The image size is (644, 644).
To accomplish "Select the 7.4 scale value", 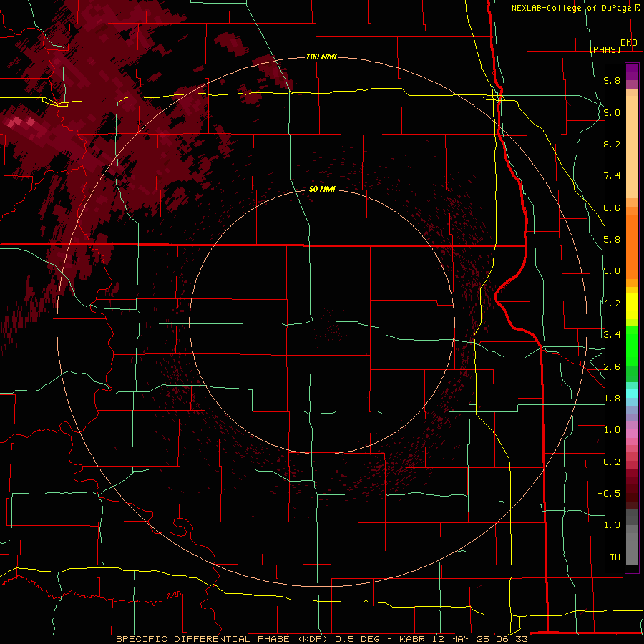I will point(612,176).
